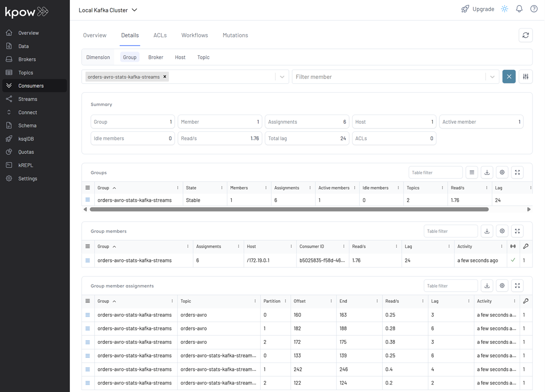545x392 pixels.
Task: Sort assignments table by End column
Action: (x=343, y=301)
